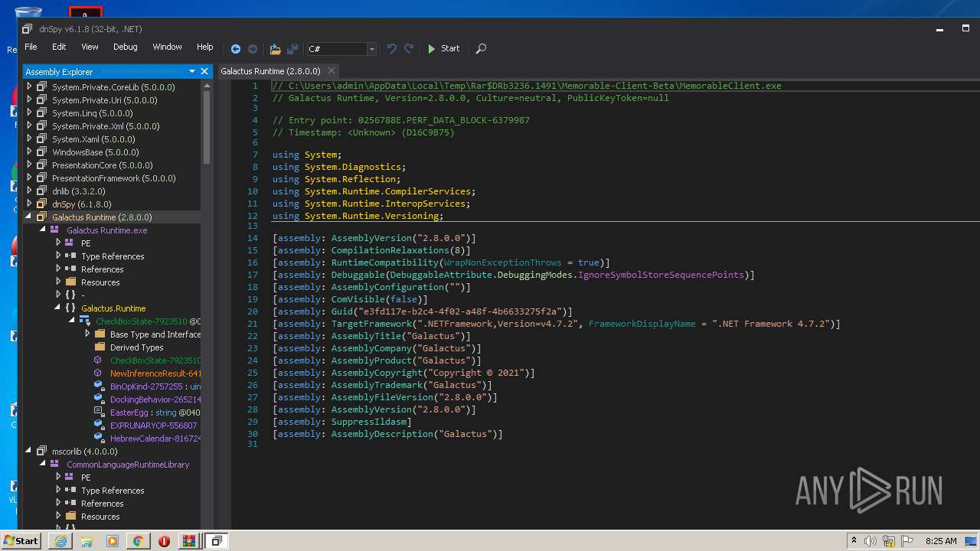Select the Galactus Runtime.exe module
Screen dimensions: 980x551
tap(106, 230)
